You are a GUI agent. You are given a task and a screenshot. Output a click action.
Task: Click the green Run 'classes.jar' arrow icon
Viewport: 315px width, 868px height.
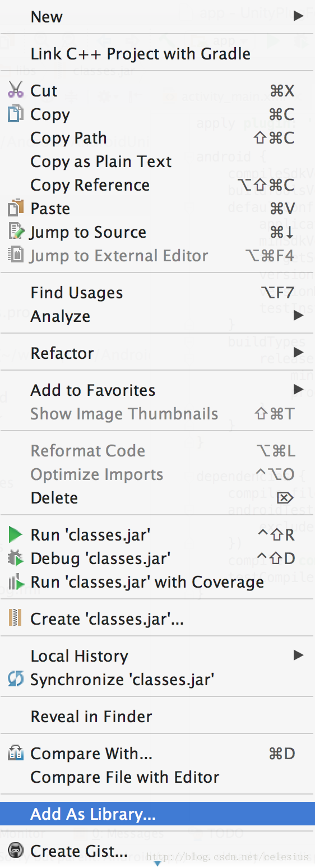pyautogui.click(x=15, y=535)
